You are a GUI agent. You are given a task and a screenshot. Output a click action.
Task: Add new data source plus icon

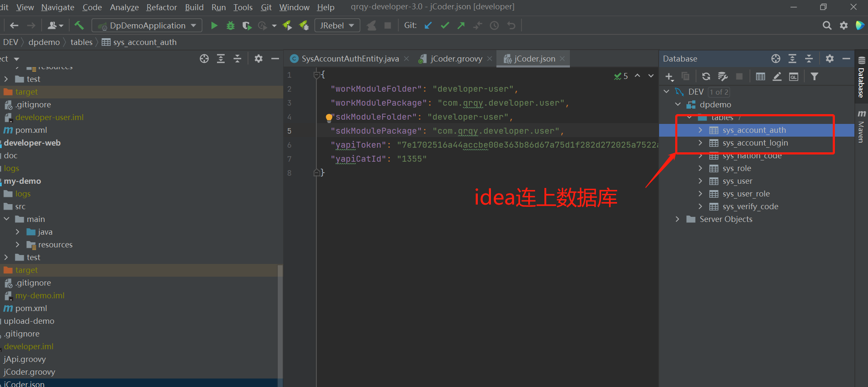669,77
